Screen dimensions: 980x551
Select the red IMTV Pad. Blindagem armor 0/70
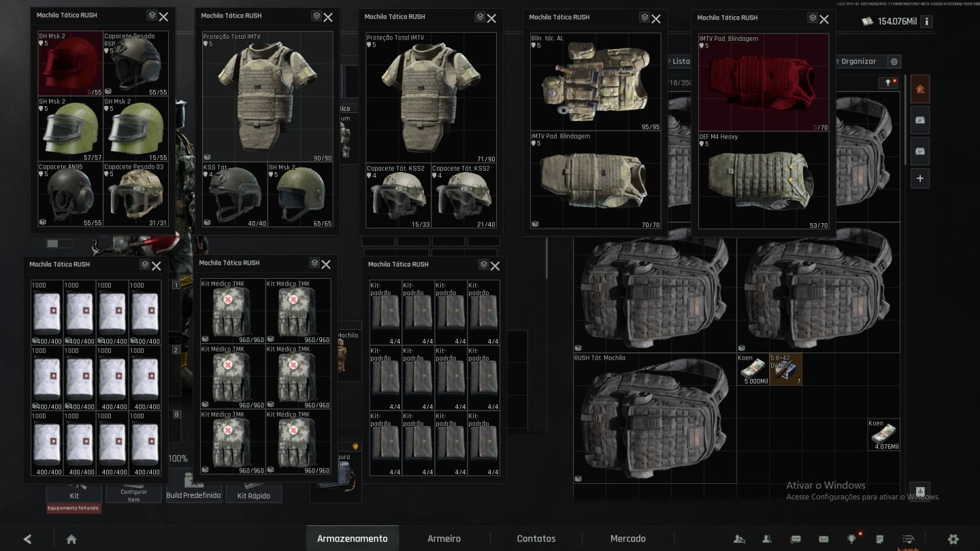764,82
